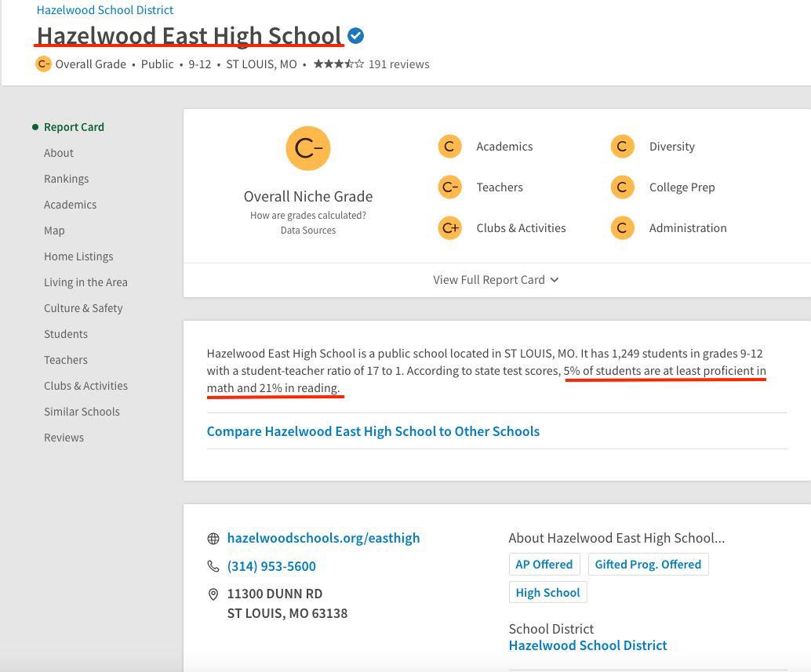811x672 pixels.
Task: Click the large C- Overall Niche Grade circle
Action: tap(308, 148)
